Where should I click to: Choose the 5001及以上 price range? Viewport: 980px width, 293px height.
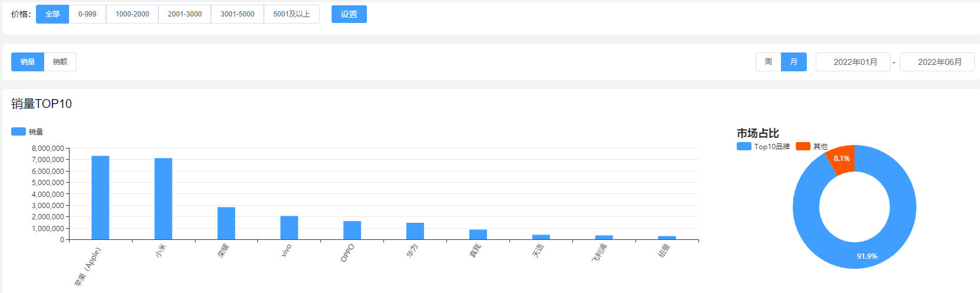point(292,14)
